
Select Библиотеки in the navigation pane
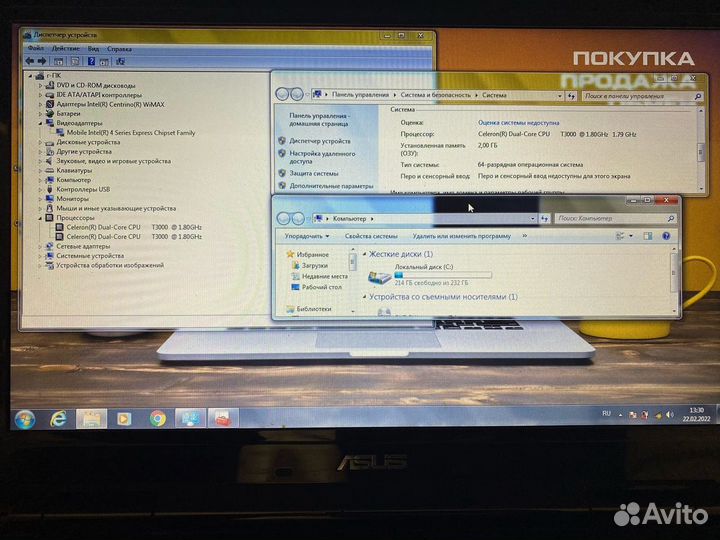(x=314, y=309)
